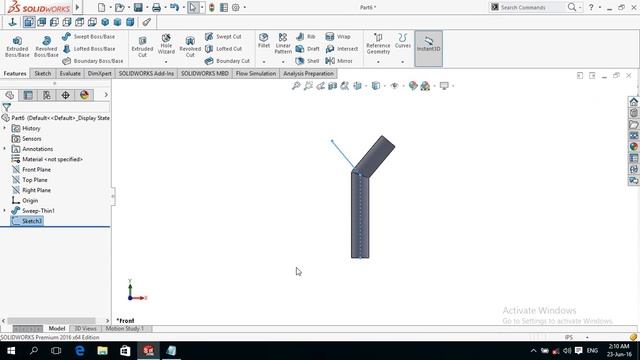Click the Rebuild traffic light icon

tap(211, 7)
